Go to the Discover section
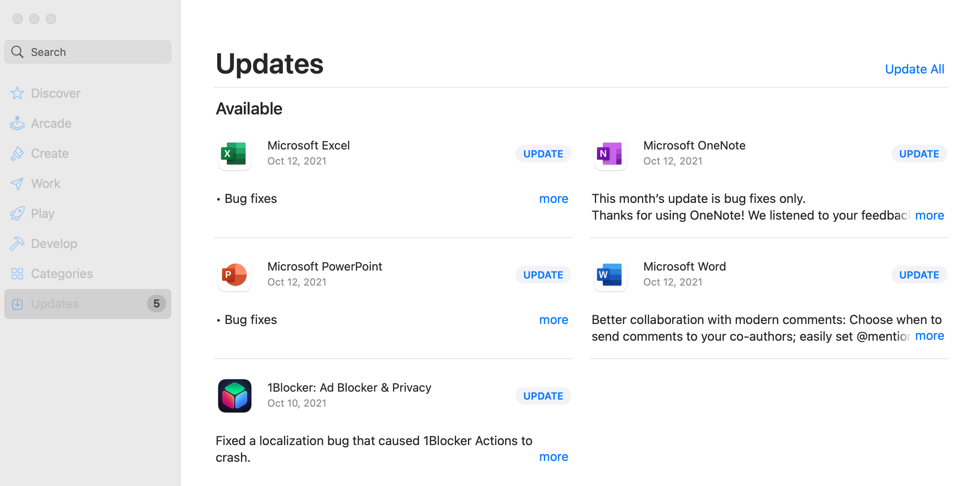The image size is (980, 486). [55, 93]
